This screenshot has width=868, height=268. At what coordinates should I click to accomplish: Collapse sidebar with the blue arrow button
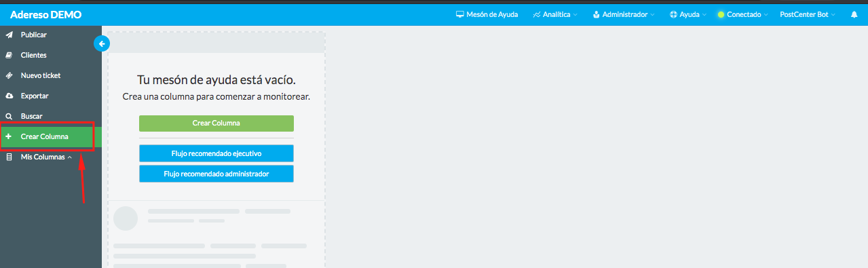pyautogui.click(x=102, y=44)
